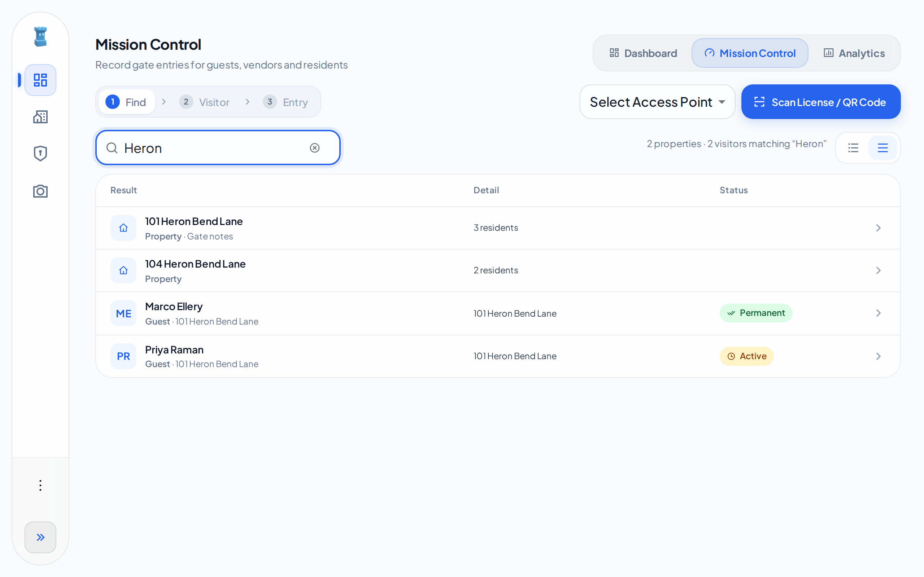This screenshot has width=924, height=577.
Task: Switch to the Analytics tab
Action: coord(854,53)
